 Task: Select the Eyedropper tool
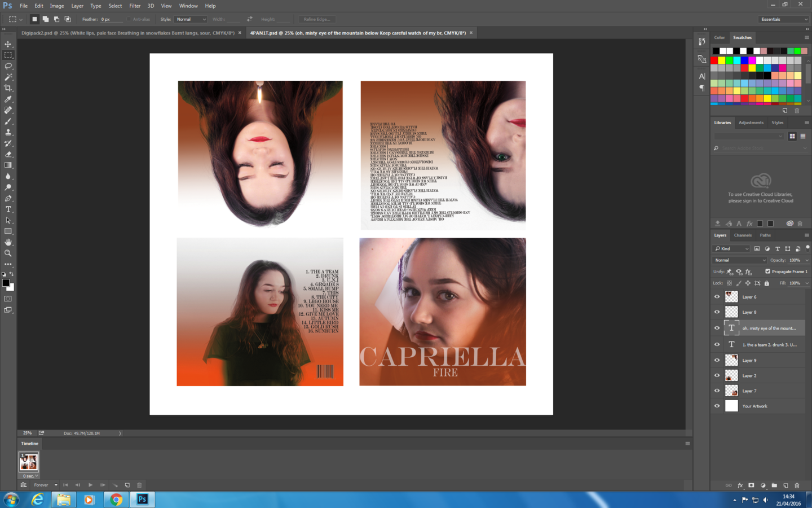(x=8, y=99)
